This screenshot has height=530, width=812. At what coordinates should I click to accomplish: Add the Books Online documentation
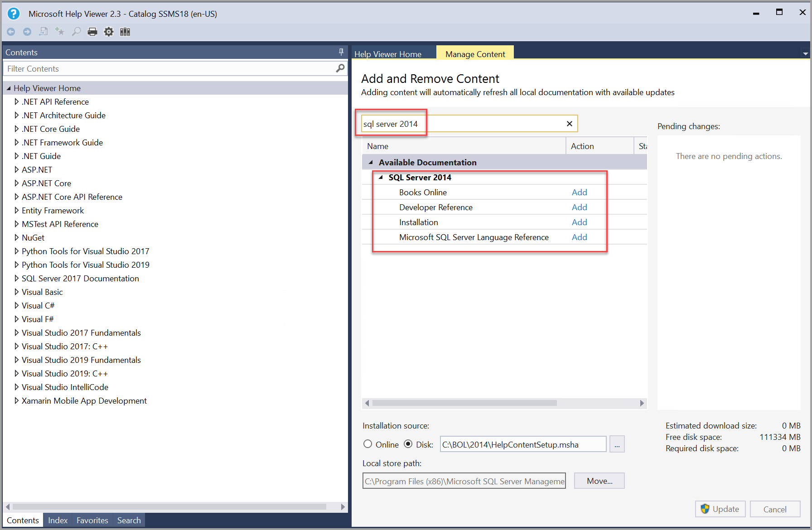[x=580, y=192]
